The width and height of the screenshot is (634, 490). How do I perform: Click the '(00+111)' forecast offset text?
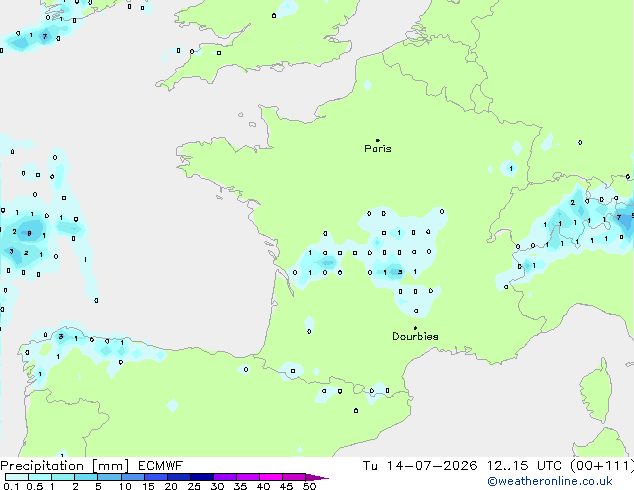click(x=602, y=466)
